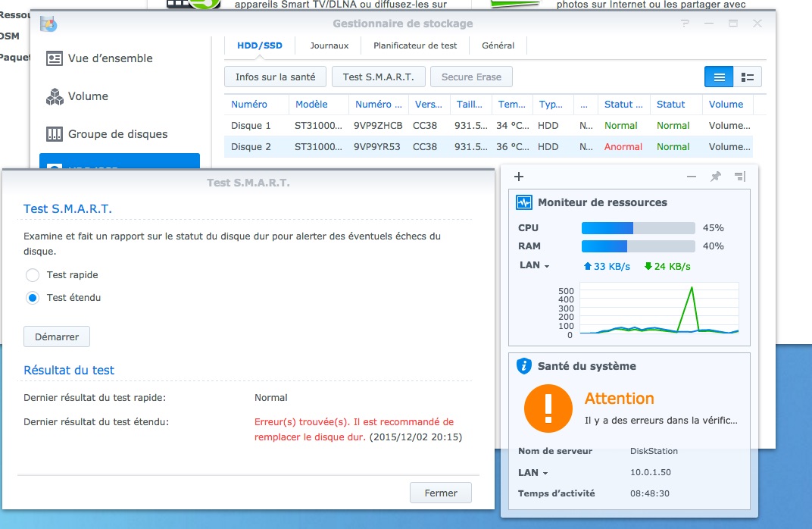This screenshot has height=529, width=812.
Task: Click the Infos sur la santé button
Action: pyautogui.click(x=276, y=77)
